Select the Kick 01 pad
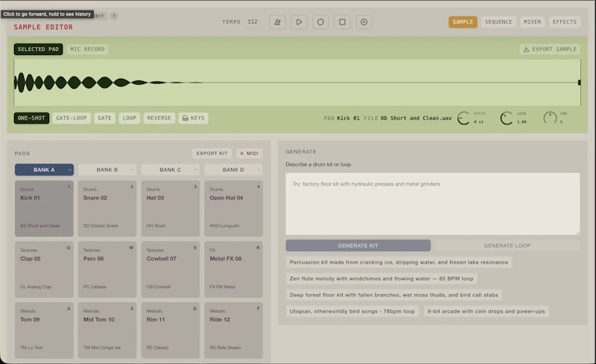596x364 pixels. (44, 208)
